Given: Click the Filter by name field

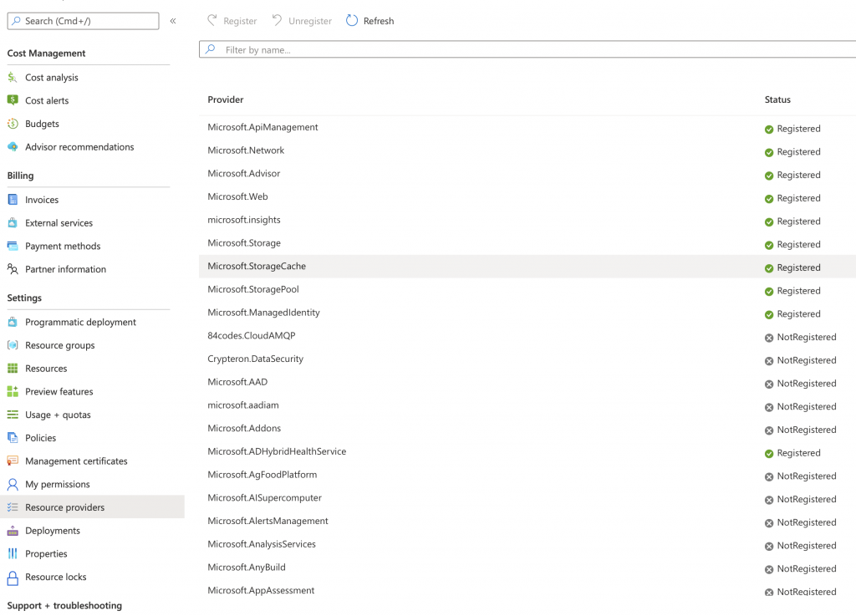Looking at the screenshot, I should click(527, 49).
